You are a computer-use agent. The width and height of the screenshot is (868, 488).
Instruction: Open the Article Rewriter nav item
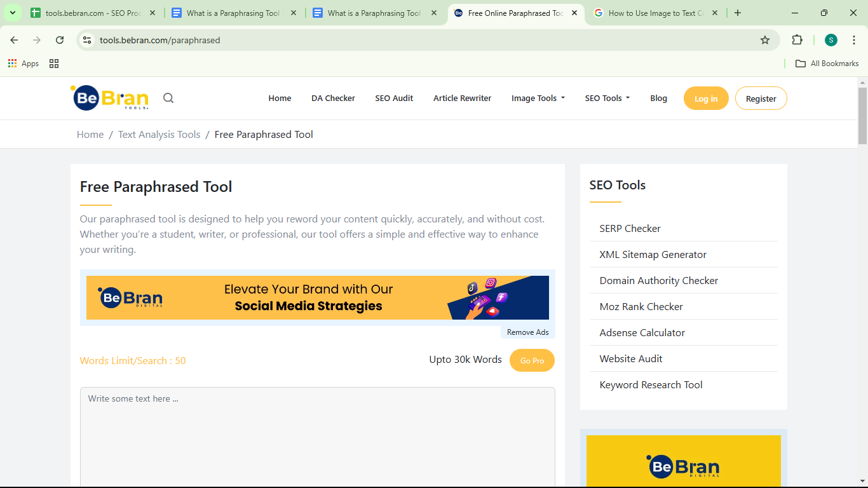pos(463,98)
